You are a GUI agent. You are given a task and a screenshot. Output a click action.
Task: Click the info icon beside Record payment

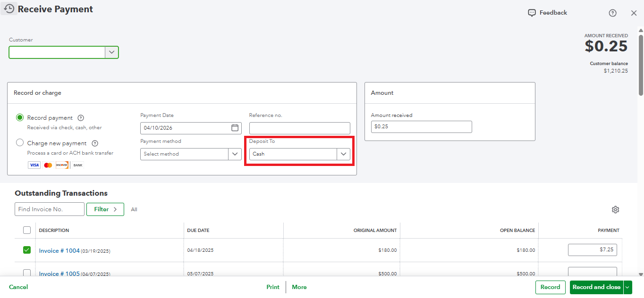81,118
